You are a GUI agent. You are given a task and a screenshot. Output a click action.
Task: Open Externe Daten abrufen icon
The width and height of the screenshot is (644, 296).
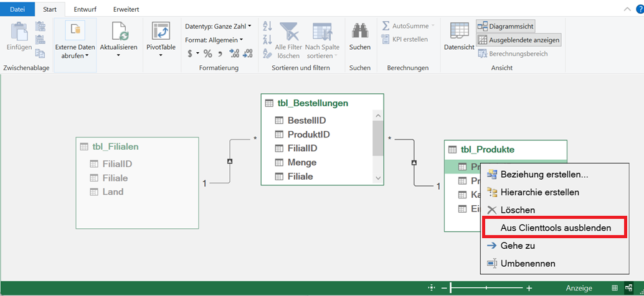click(x=75, y=31)
